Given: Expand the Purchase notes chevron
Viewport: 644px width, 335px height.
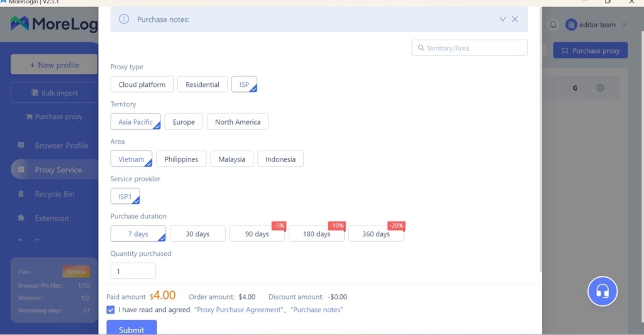Looking at the screenshot, I should click(x=502, y=20).
